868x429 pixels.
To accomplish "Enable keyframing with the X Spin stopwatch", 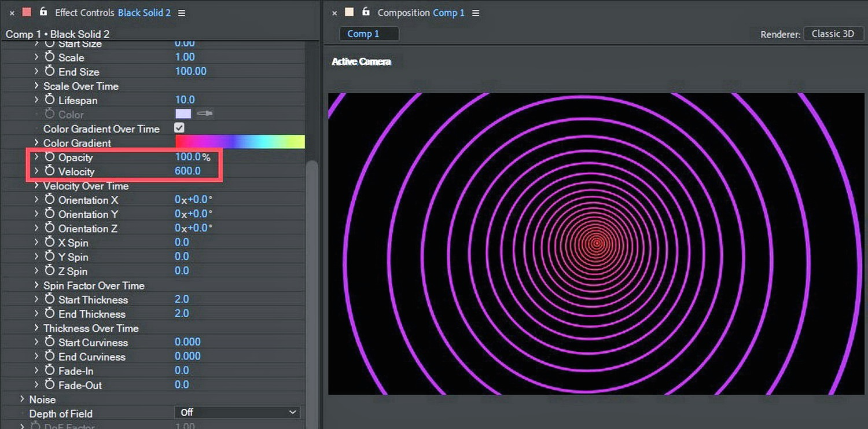I will 50,243.
